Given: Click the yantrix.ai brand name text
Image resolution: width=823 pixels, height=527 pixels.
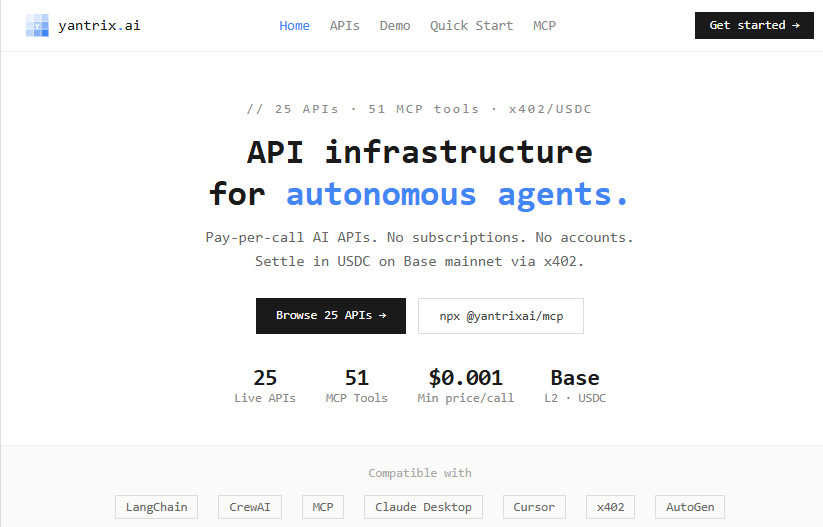Looking at the screenshot, I should (99, 25).
